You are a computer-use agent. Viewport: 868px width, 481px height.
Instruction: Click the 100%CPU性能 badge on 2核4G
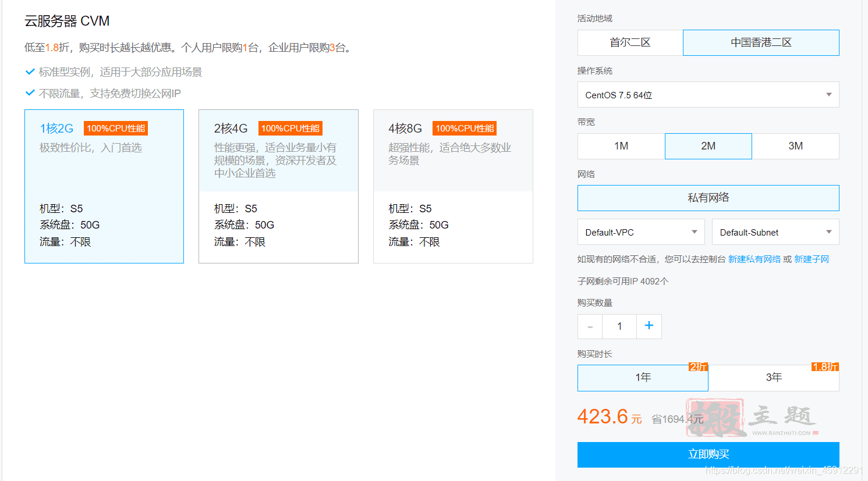pyautogui.click(x=290, y=129)
